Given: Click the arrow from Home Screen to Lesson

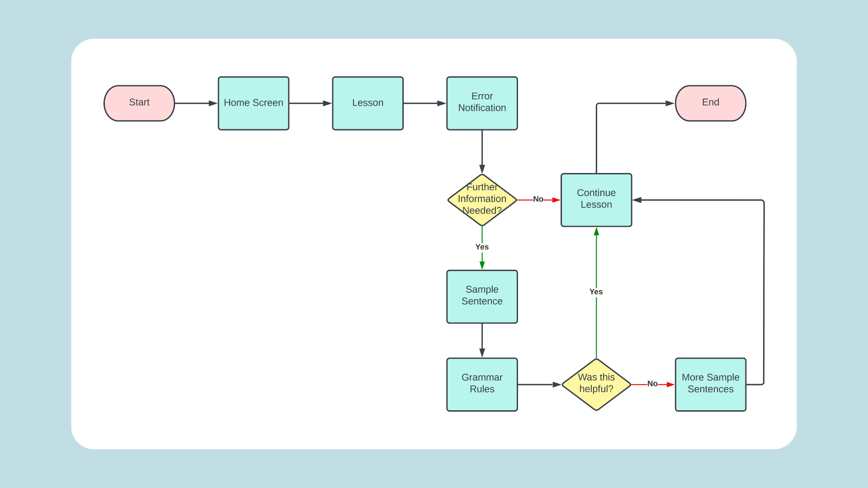Looking at the screenshot, I should (x=310, y=103).
